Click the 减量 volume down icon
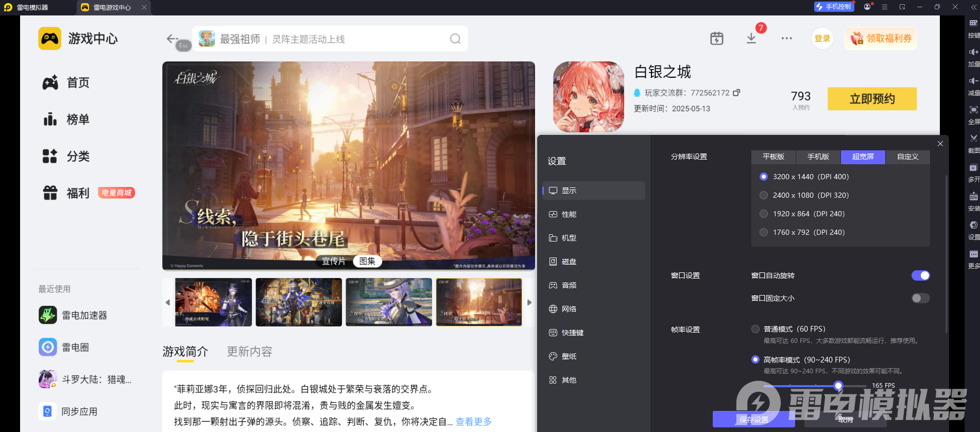 click(x=973, y=81)
